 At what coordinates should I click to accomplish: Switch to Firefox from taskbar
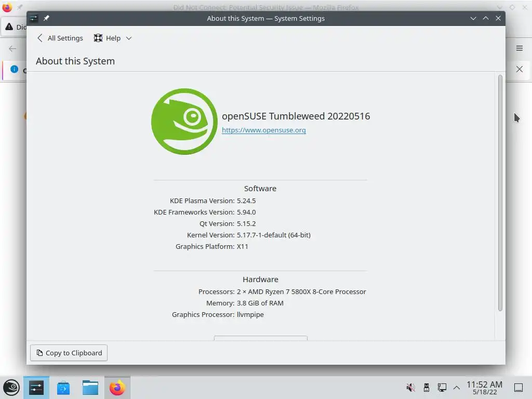117,388
